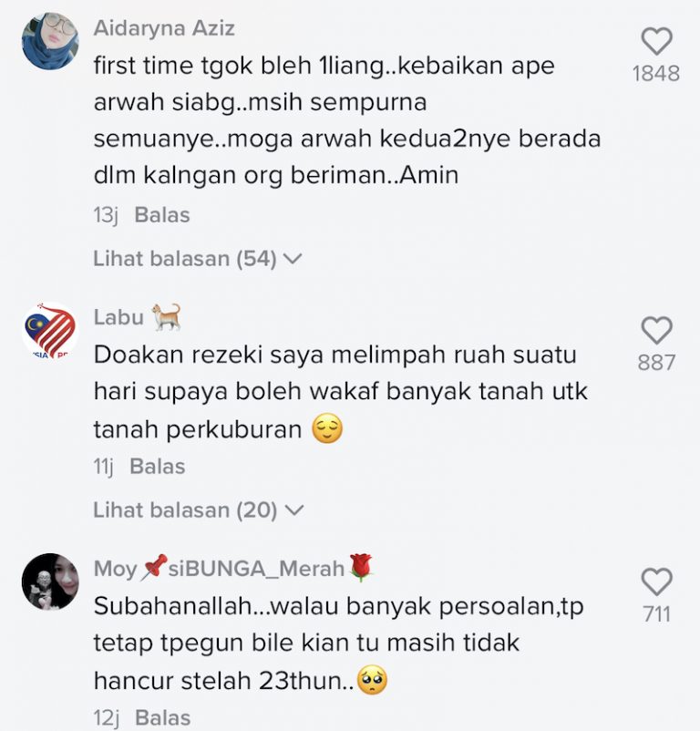Expand the 54 replies chevron
700x731 pixels.
293,259
